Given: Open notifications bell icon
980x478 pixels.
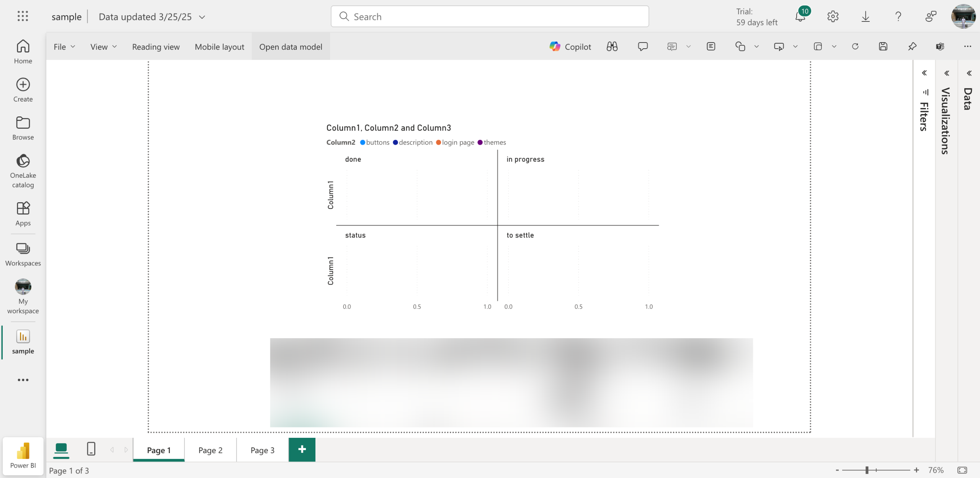Looking at the screenshot, I should (x=800, y=17).
